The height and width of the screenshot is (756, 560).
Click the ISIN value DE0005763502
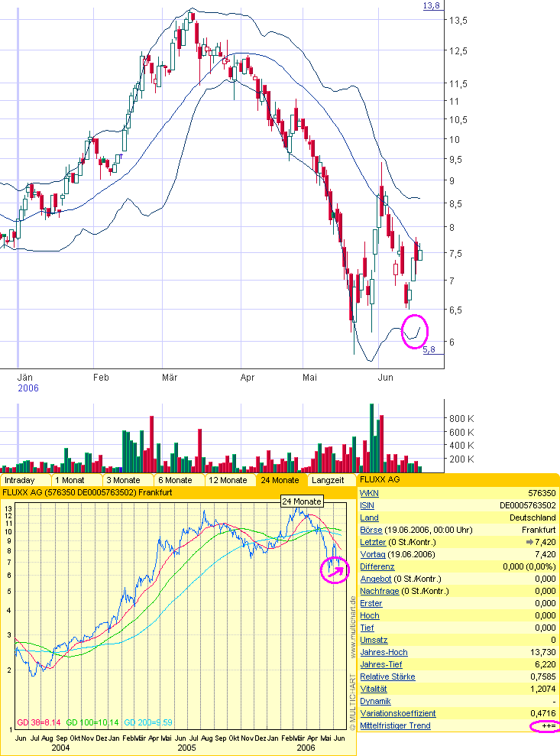point(528,505)
